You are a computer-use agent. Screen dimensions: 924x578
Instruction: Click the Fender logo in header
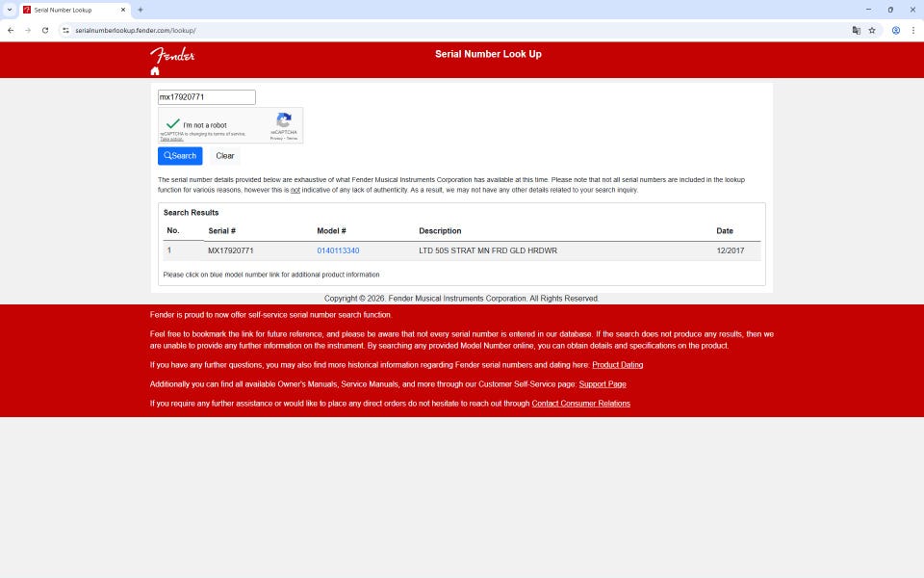click(x=172, y=55)
